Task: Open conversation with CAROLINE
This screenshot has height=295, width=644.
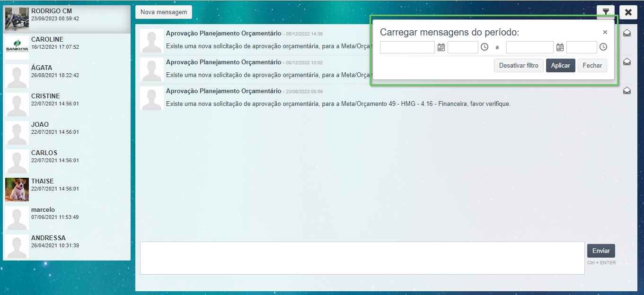Action: click(x=67, y=48)
